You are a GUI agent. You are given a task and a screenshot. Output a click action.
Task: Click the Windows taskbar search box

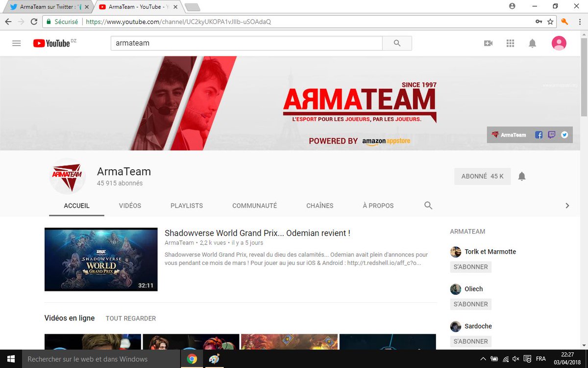pyautogui.click(x=101, y=359)
